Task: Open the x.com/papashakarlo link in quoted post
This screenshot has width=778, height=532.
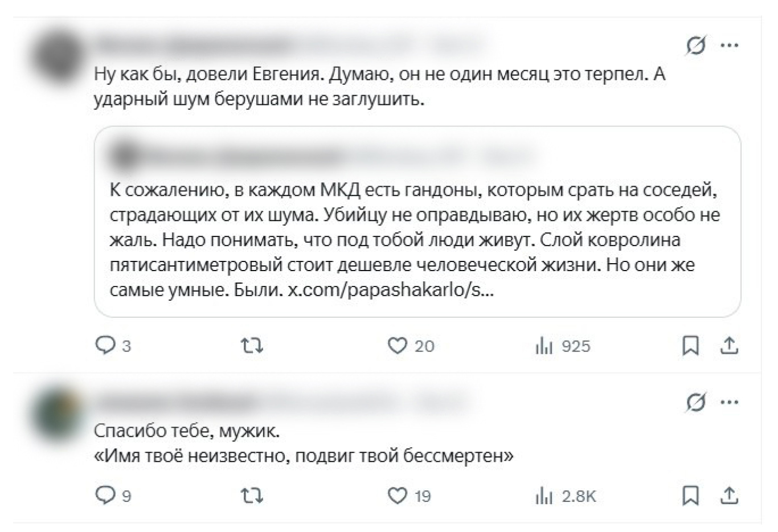Action: click(391, 290)
